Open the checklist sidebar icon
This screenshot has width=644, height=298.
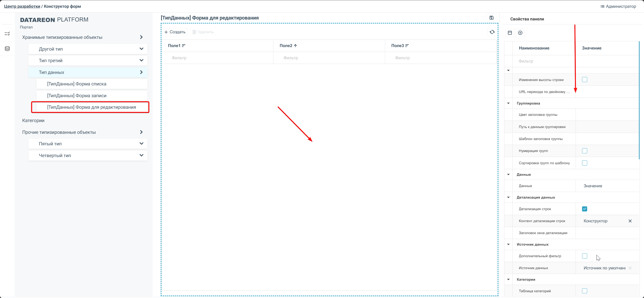coord(7,34)
